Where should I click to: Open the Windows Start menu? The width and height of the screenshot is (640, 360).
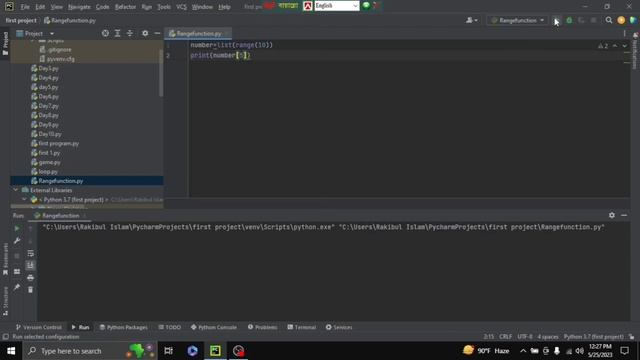coord(11,351)
